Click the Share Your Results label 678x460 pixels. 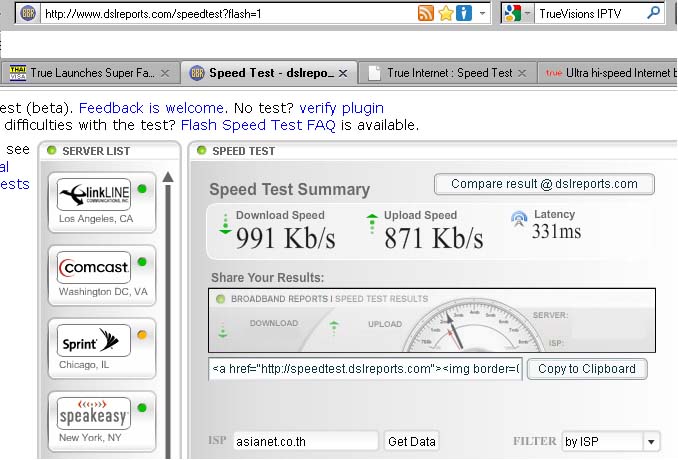(267, 278)
